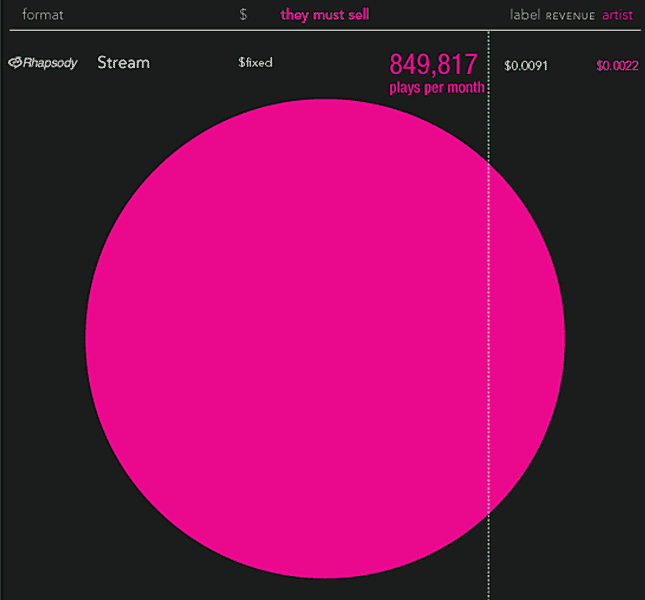Click the '849,817' plays figure
Viewport: 645px width, 600px height.
point(433,65)
